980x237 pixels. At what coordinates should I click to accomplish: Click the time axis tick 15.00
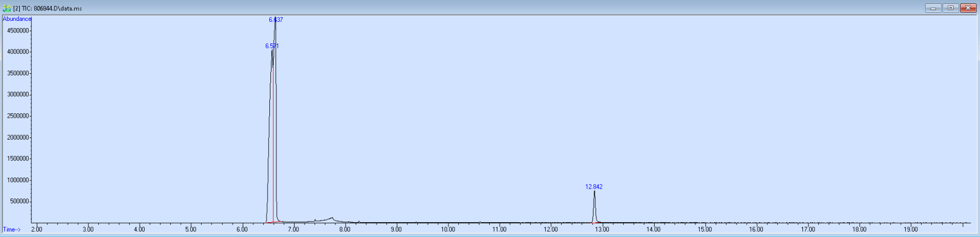tap(705, 229)
